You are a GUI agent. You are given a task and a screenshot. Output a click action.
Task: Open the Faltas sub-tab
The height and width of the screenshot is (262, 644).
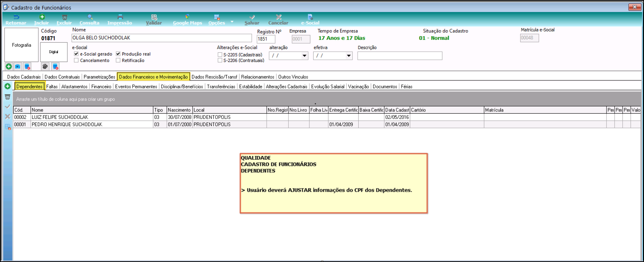click(x=52, y=86)
